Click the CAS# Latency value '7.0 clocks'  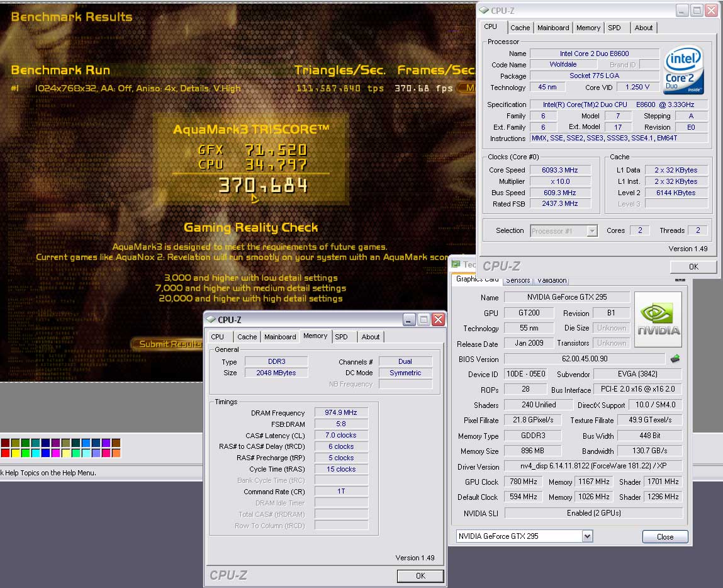341,435
